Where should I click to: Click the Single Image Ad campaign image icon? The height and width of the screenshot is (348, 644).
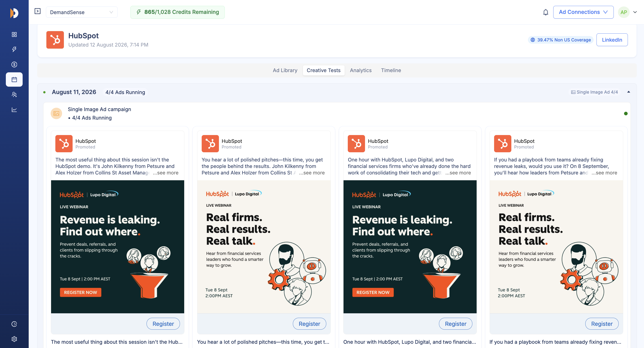(x=56, y=113)
